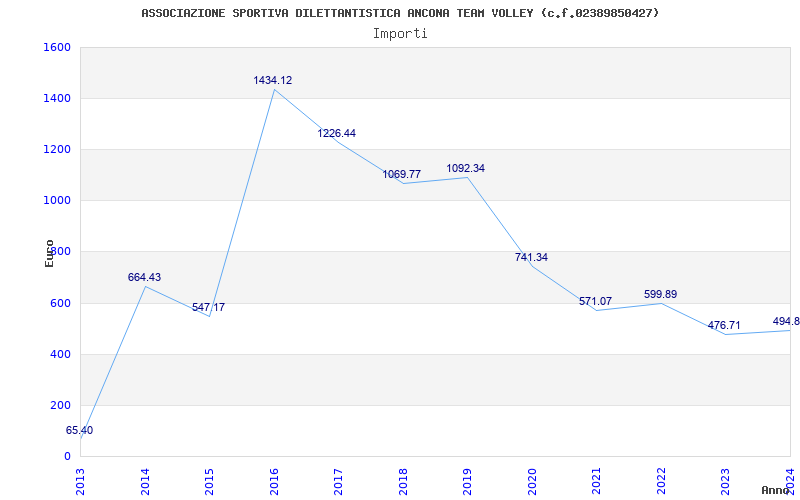This screenshot has width=800, height=500.
Task: Click the 400 y-axis tick label
Action: point(61,355)
